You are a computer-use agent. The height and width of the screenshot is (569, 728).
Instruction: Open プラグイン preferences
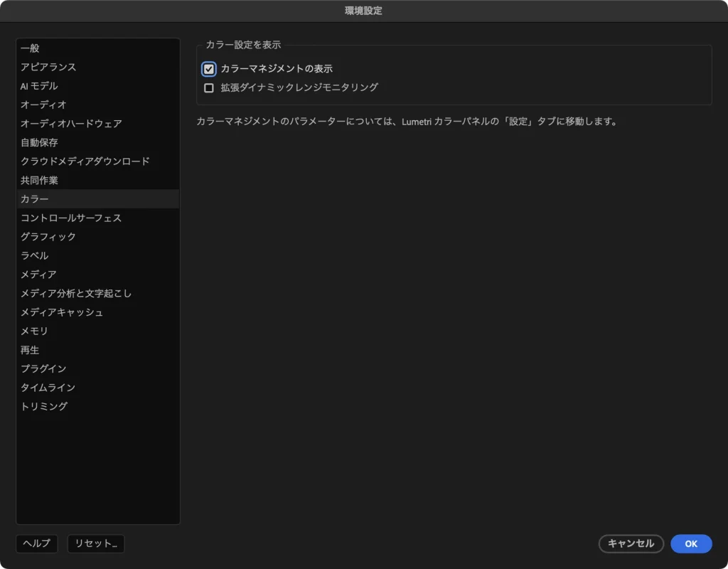click(x=97, y=369)
